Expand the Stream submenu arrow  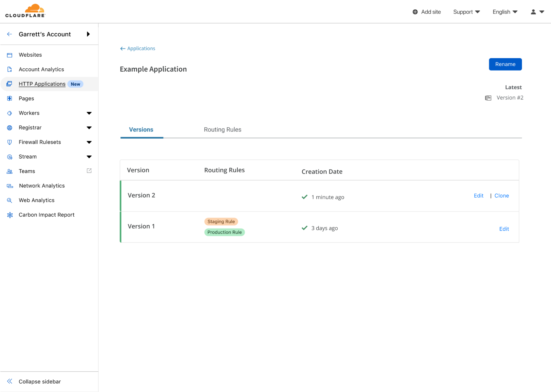coord(89,157)
